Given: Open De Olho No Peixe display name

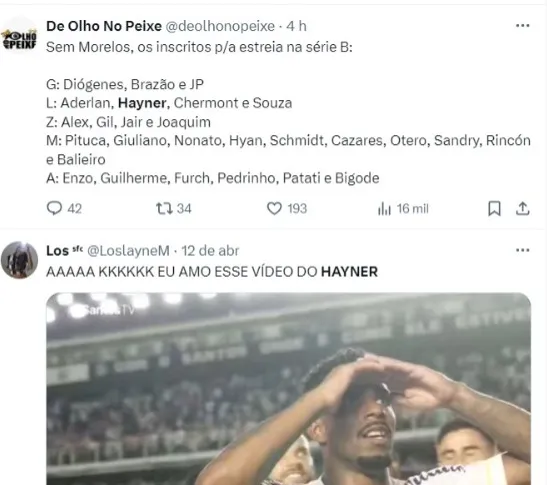Looking at the screenshot, I should click(104, 26).
